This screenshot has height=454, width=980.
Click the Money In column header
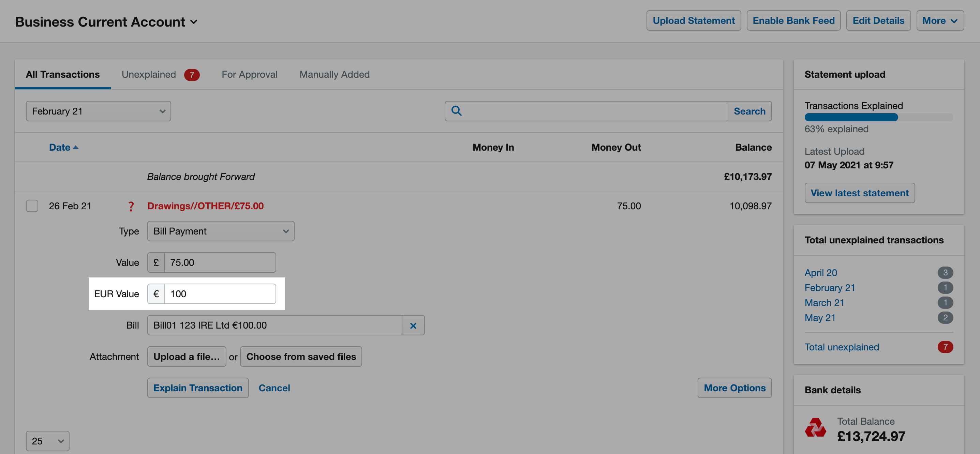point(493,148)
